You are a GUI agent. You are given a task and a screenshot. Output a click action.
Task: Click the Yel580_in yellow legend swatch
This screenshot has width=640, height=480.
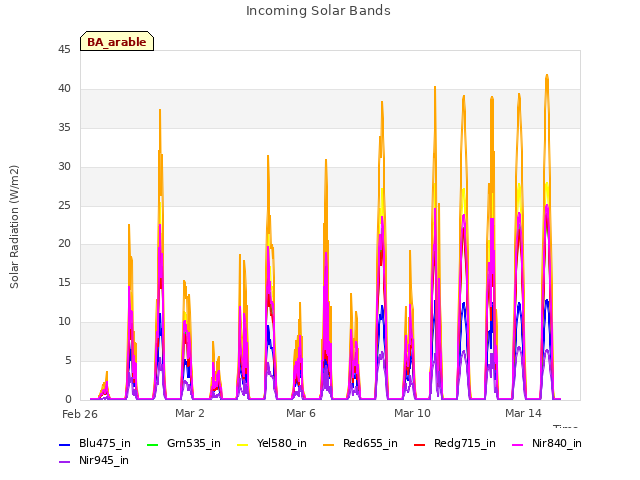pyautogui.click(x=242, y=444)
